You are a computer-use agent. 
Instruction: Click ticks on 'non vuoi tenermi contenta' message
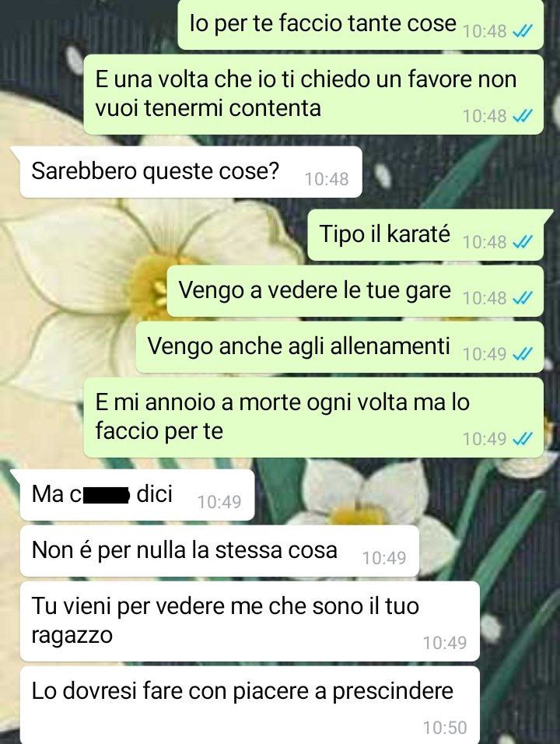click(523, 115)
